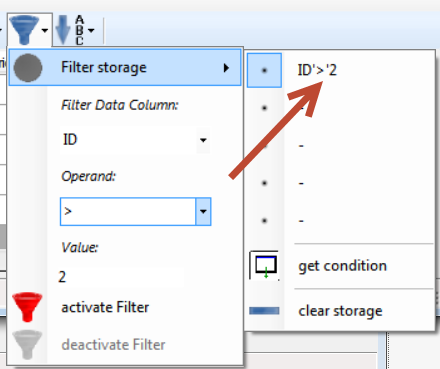
Task: Click the Operand label text
Action: [88, 176]
